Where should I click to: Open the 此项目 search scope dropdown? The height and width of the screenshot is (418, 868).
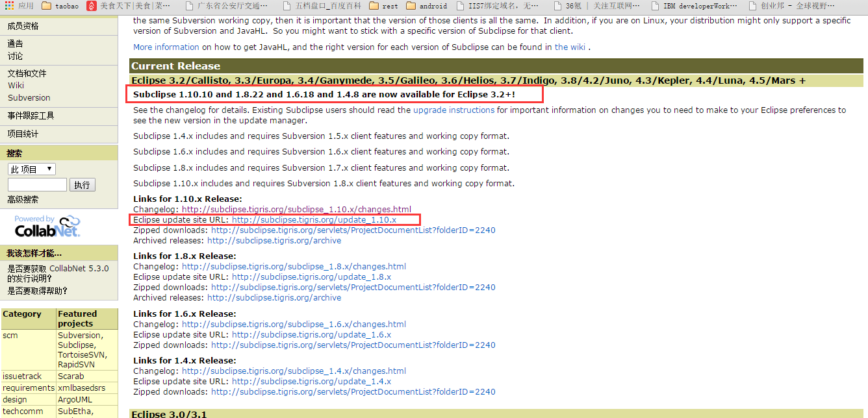click(32, 169)
